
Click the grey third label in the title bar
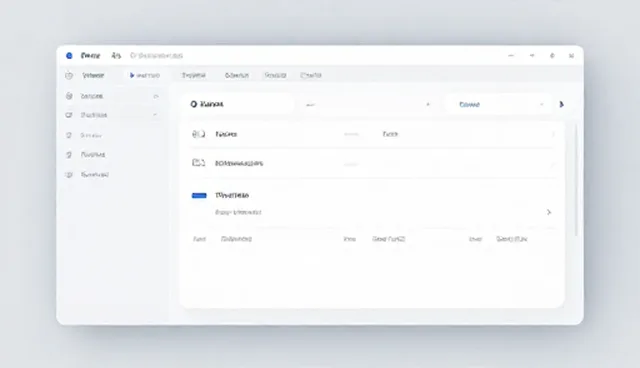[156, 55]
